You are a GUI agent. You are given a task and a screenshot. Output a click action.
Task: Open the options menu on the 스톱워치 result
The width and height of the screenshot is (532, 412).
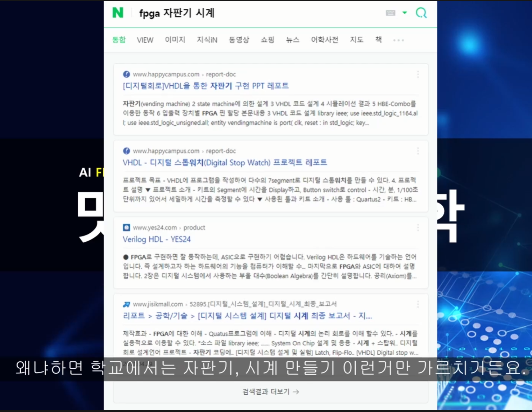pos(418,151)
